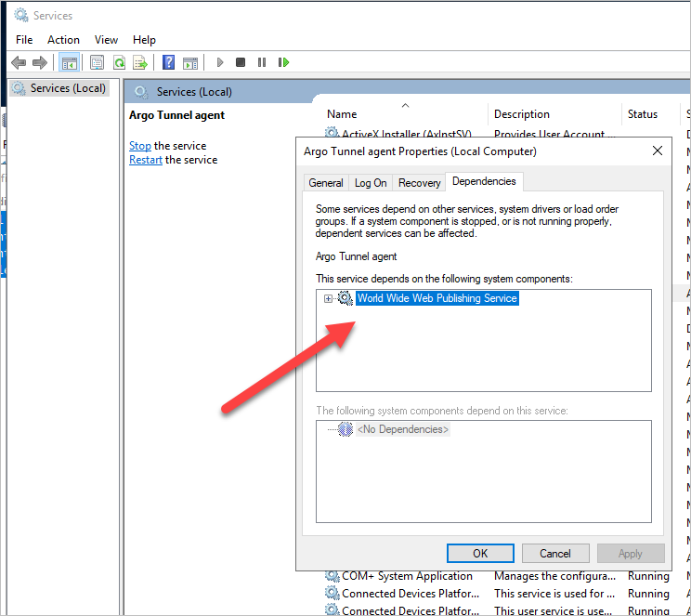Click the 'Argo Tunnel agent' heading in left pane
The height and width of the screenshot is (616, 691).
176,115
